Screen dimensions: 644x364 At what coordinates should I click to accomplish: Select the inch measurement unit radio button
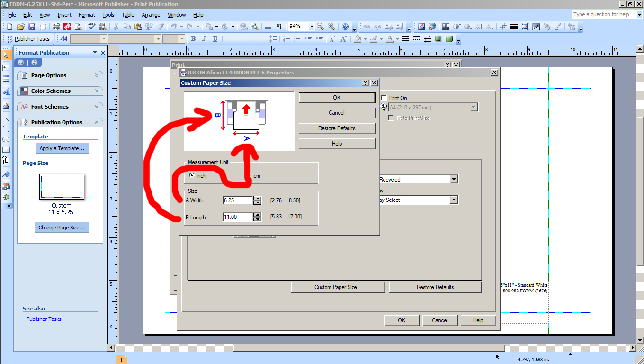pyautogui.click(x=191, y=175)
